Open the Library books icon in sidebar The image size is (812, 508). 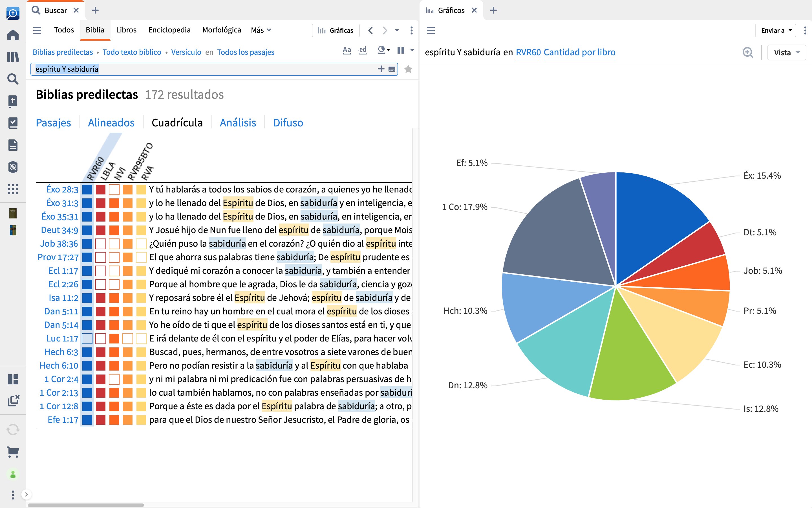point(13,57)
